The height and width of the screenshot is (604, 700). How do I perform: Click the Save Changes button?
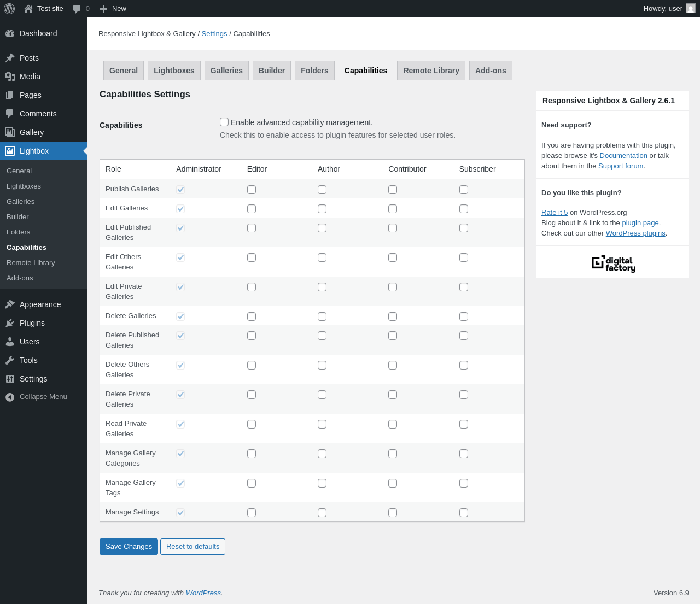(x=129, y=547)
